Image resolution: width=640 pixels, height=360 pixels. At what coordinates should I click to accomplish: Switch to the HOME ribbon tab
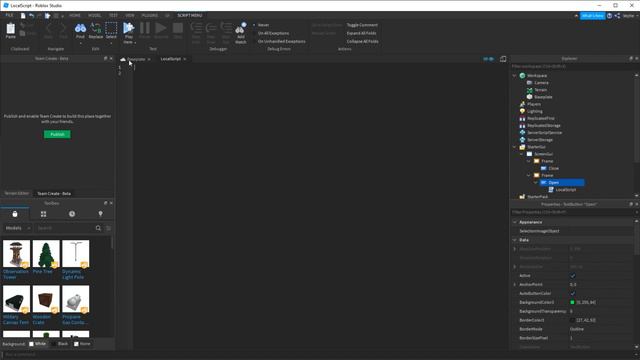75,16
